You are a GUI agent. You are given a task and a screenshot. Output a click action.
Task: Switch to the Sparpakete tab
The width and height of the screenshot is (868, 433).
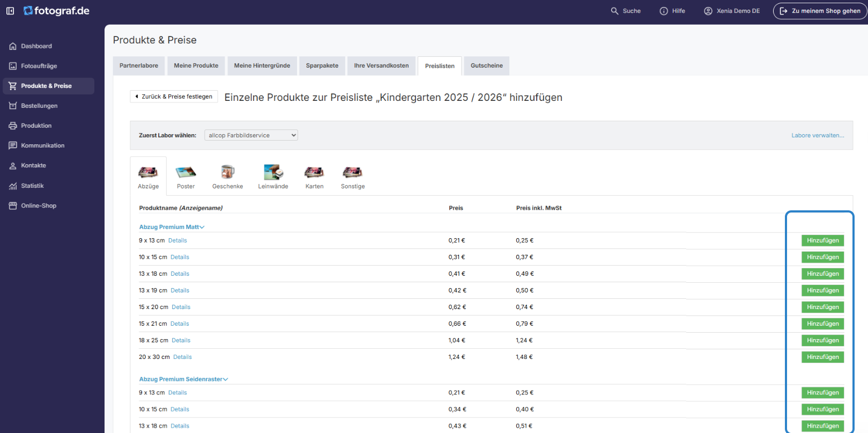tap(322, 65)
